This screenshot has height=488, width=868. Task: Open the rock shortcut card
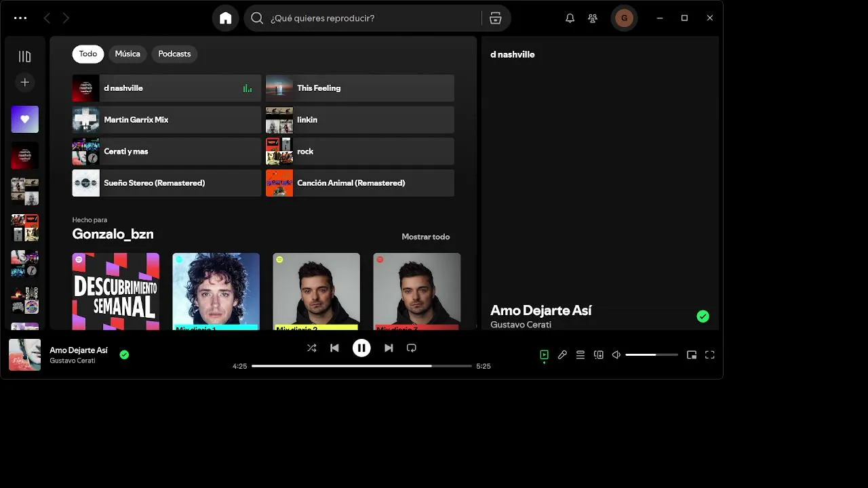359,151
